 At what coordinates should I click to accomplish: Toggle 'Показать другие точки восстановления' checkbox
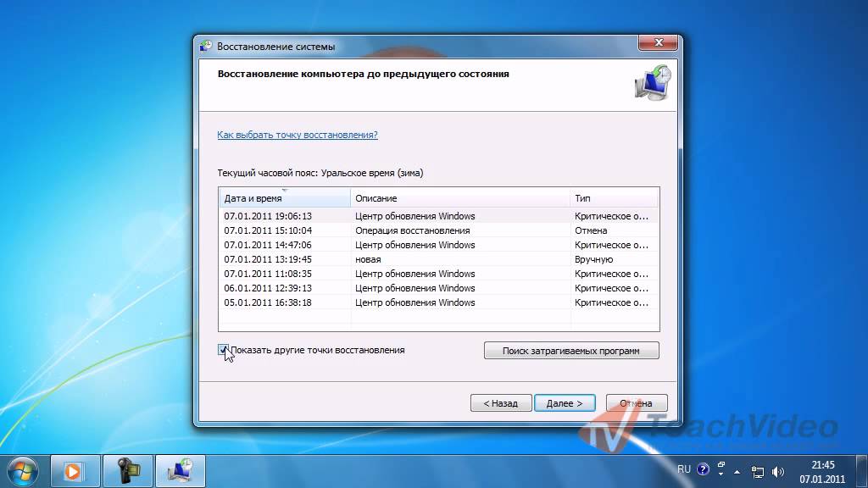(223, 350)
